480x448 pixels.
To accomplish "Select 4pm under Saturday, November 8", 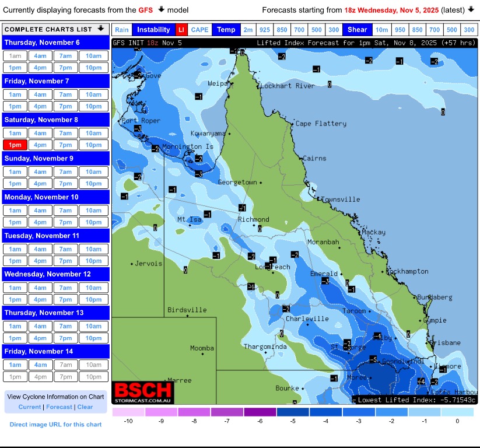I will [40, 145].
